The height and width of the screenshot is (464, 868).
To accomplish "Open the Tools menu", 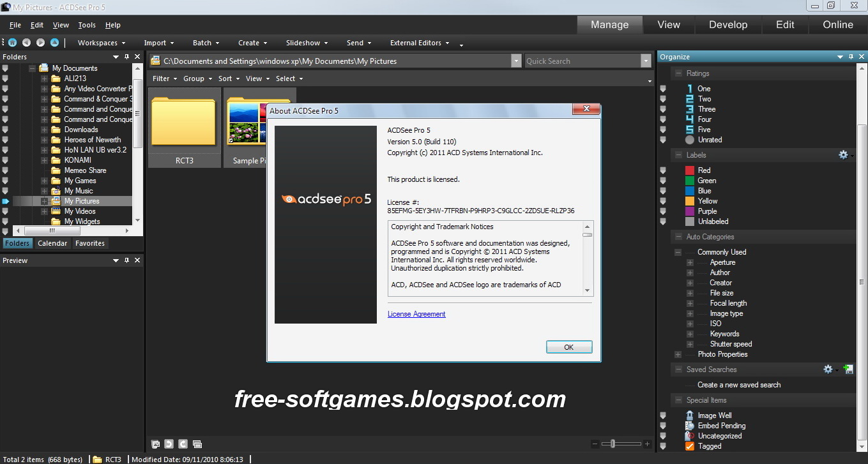I will (87, 25).
